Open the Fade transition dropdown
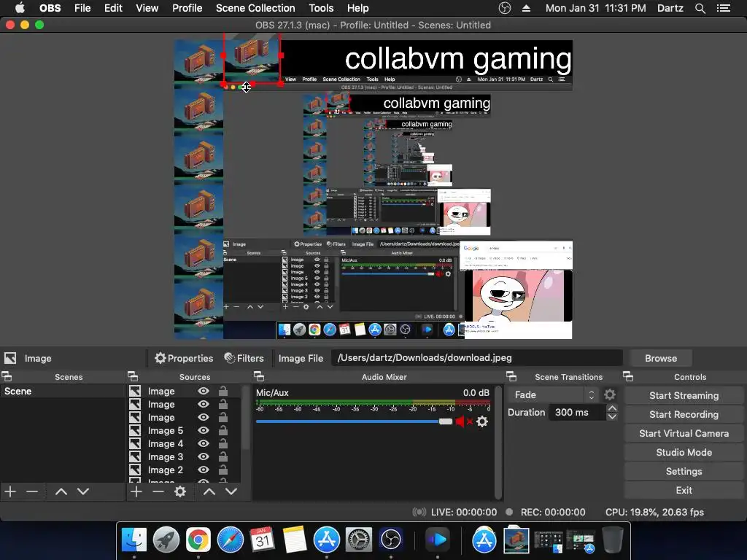Viewport: 747px width, 560px height. pos(553,394)
